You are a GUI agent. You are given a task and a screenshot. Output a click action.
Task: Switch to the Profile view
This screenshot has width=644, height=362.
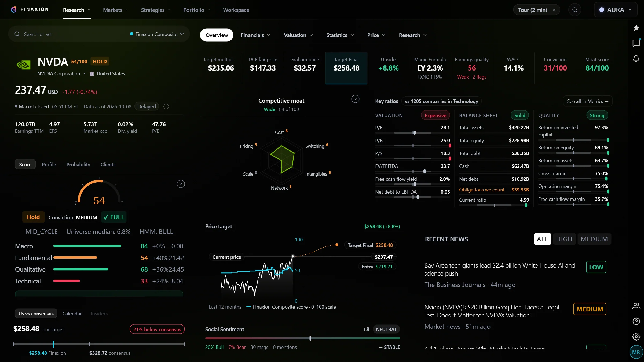coord(49,164)
